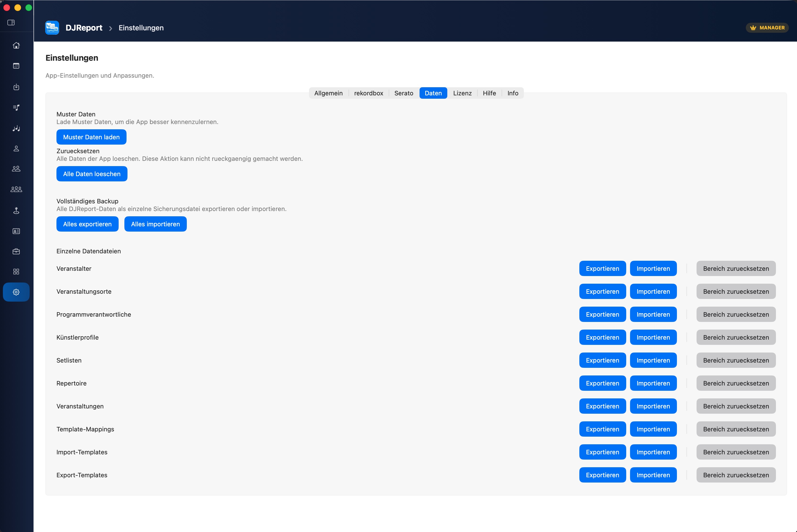Image resolution: width=797 pixels, height=532 pixels.
Task: Click Muster Daten laden button
Action: (91, 137)
